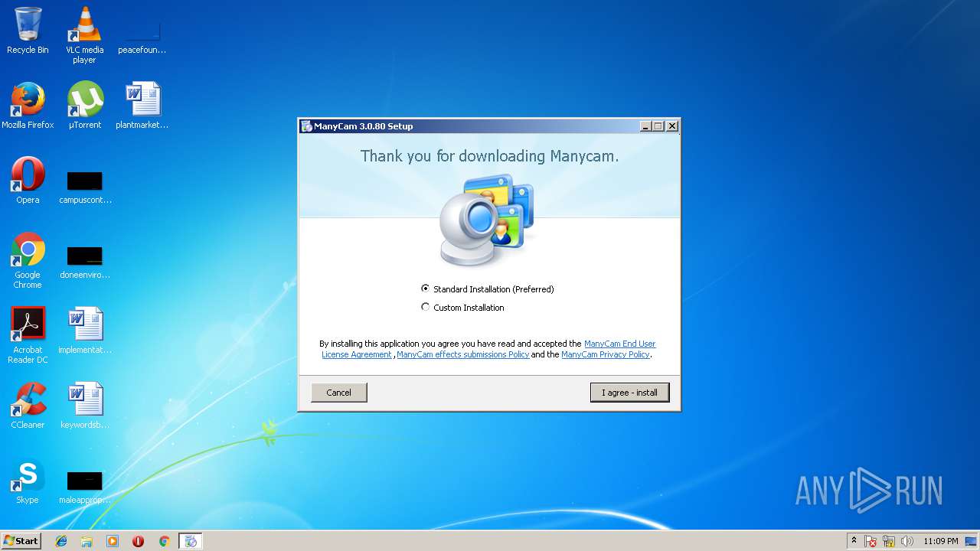Click the Show desktop button
Screen dimensions: 980x551
point(972,541)
